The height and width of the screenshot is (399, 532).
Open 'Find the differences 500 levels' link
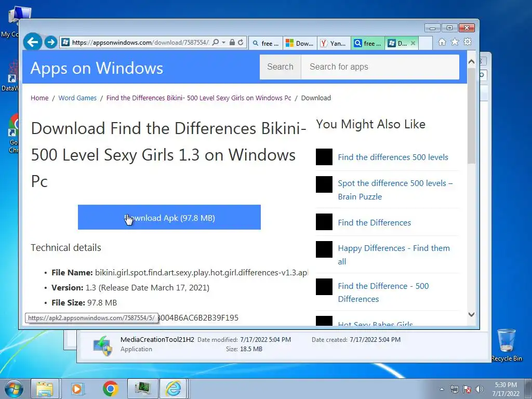[393, 157]
